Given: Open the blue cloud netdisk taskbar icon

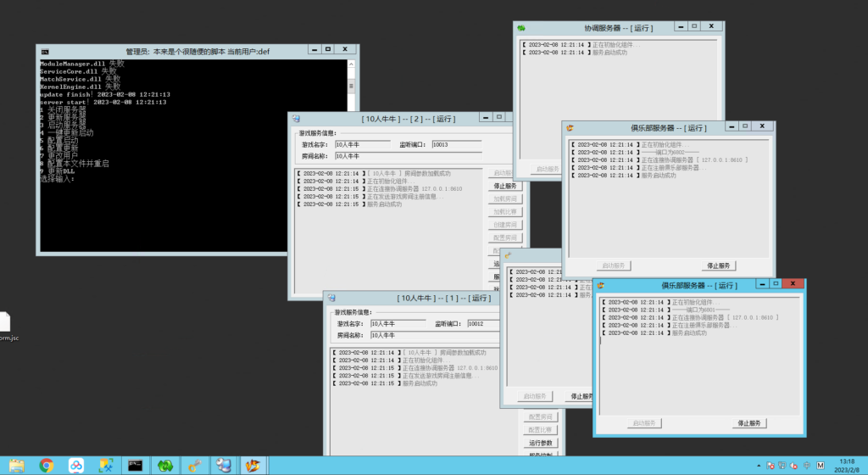Looking at the screenshot, I should click(x=76, y=465).
